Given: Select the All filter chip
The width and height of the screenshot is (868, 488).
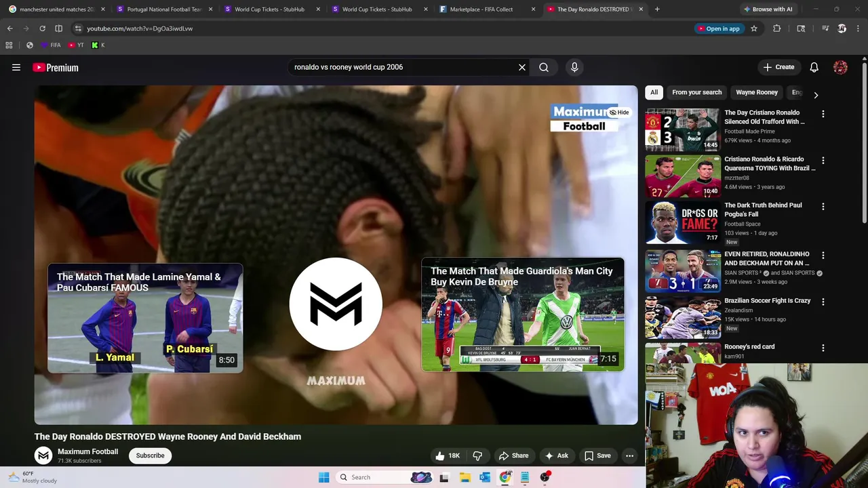Looking at the screenshot, I should [654, 92].
